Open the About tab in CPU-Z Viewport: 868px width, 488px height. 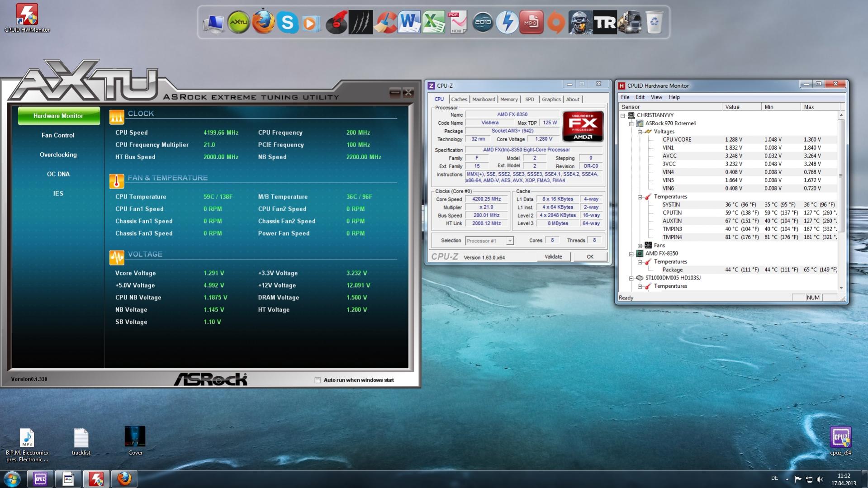point(573,99)
